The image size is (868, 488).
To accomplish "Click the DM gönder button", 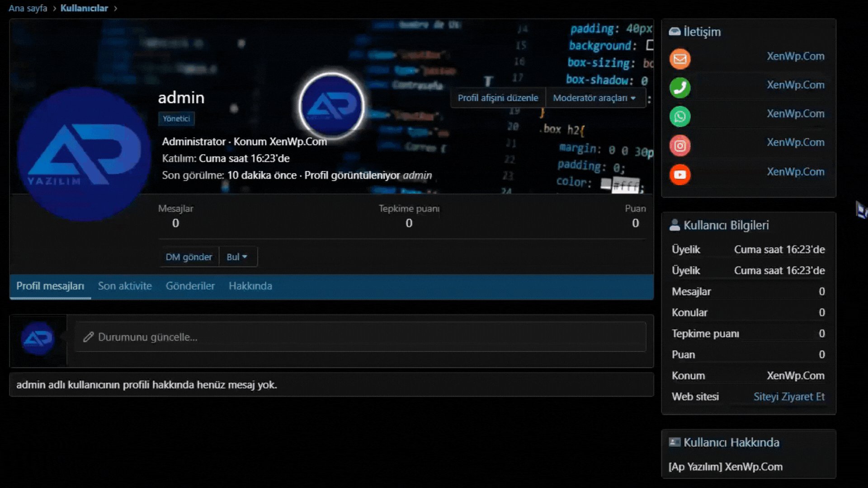I will click(189, 257).
